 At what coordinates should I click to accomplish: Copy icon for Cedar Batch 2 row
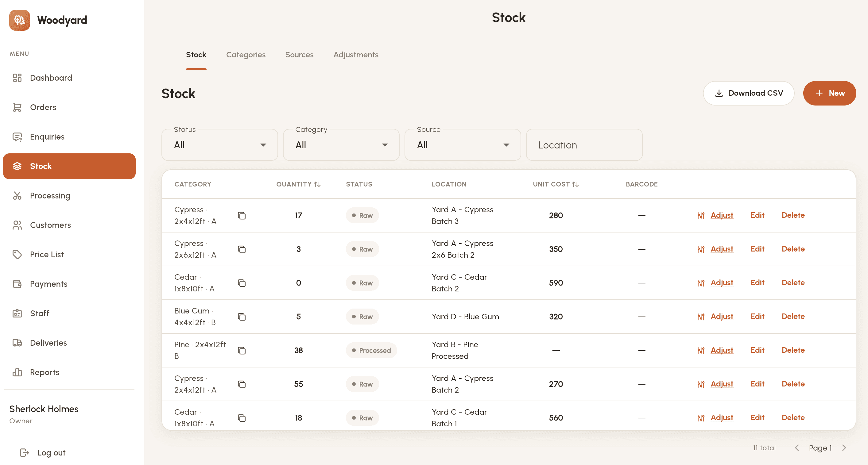242,283
